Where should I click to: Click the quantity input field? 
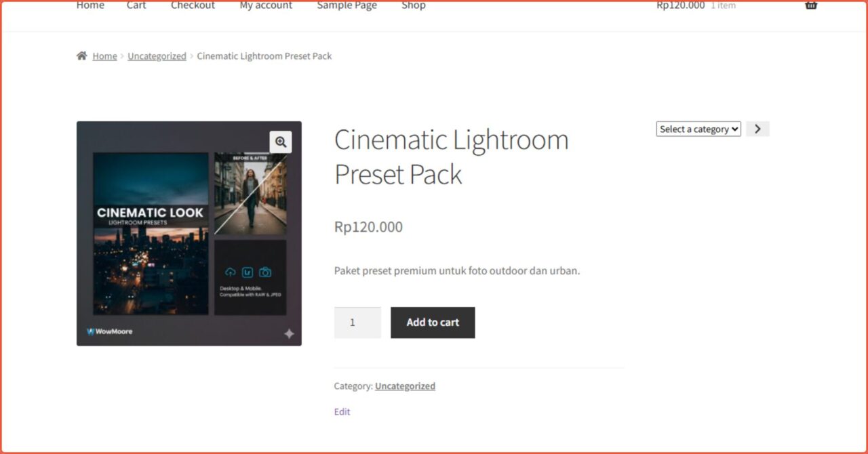coord(357,323)
